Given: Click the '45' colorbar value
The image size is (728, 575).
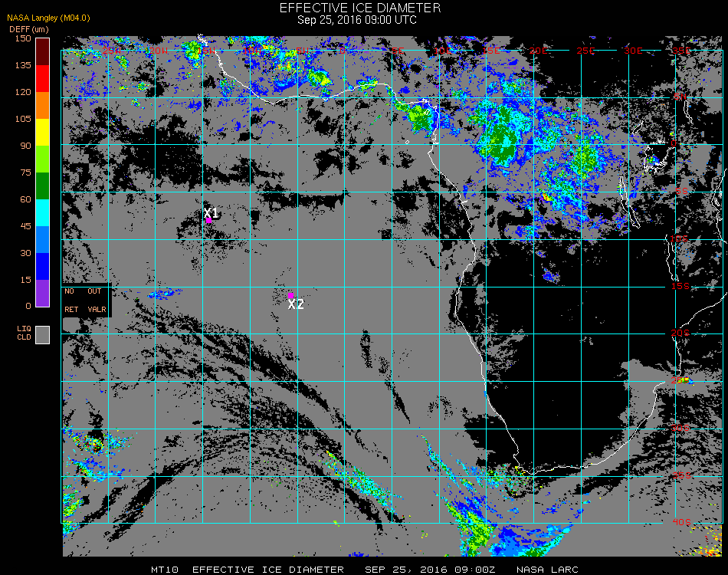Looking at the screenshot, I should pos(25,226).
